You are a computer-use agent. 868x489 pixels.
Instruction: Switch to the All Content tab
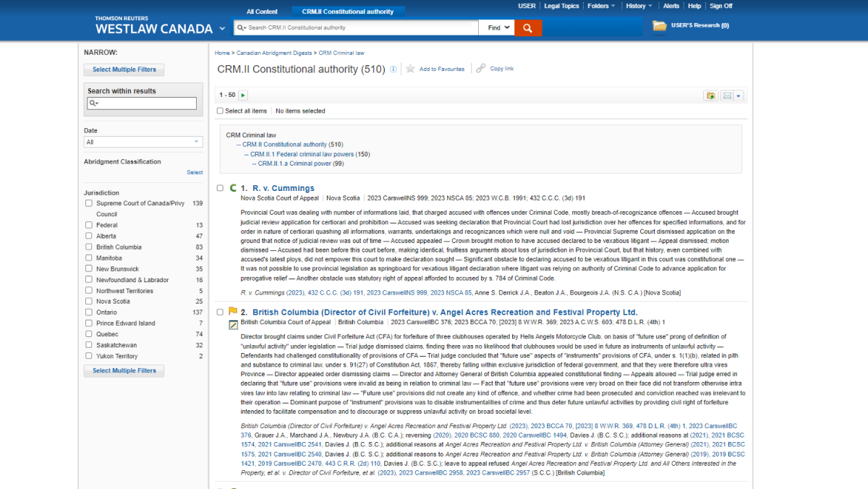pyautogui.click(x=262, y=11)
